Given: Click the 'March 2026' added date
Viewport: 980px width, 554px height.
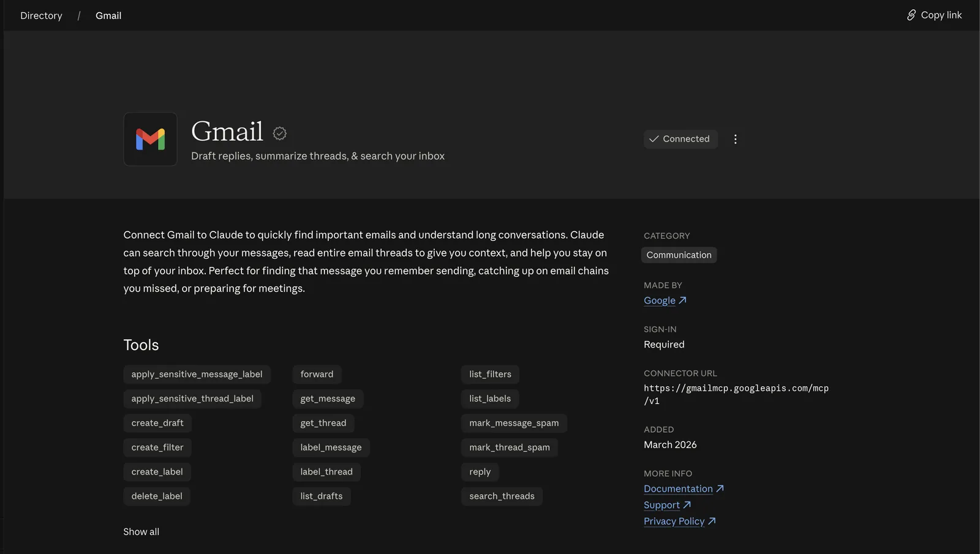Looking at the screenshot, I should point(670,445).
